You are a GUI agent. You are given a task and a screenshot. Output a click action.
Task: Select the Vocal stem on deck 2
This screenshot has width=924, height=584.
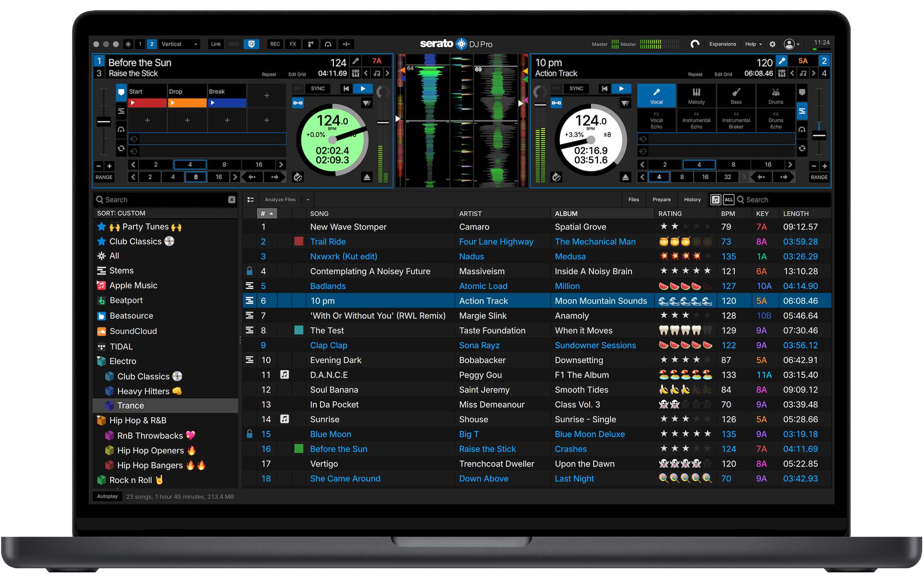point(656,95)
